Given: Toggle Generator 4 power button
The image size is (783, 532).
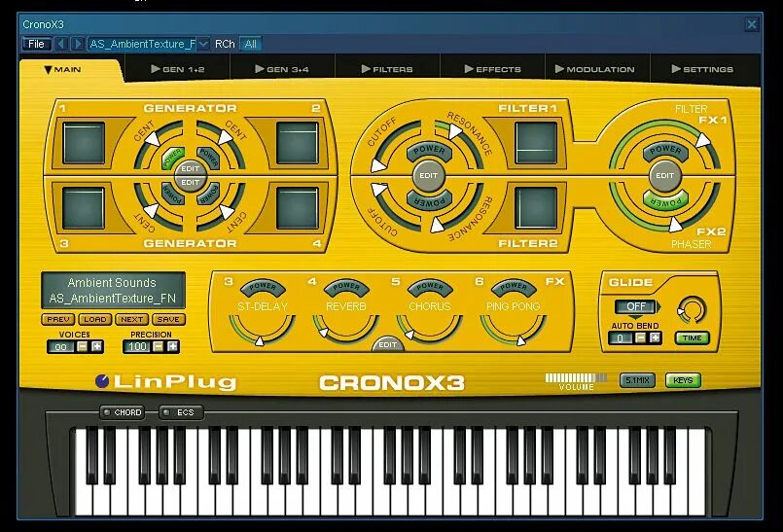Looking at the screenshot, I should (209, 194).
